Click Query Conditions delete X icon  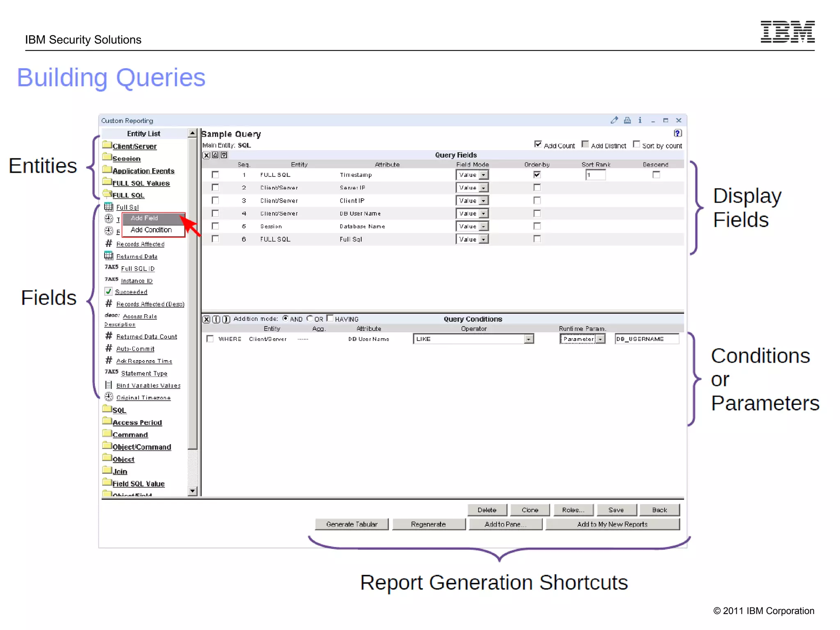coord(207,319)
